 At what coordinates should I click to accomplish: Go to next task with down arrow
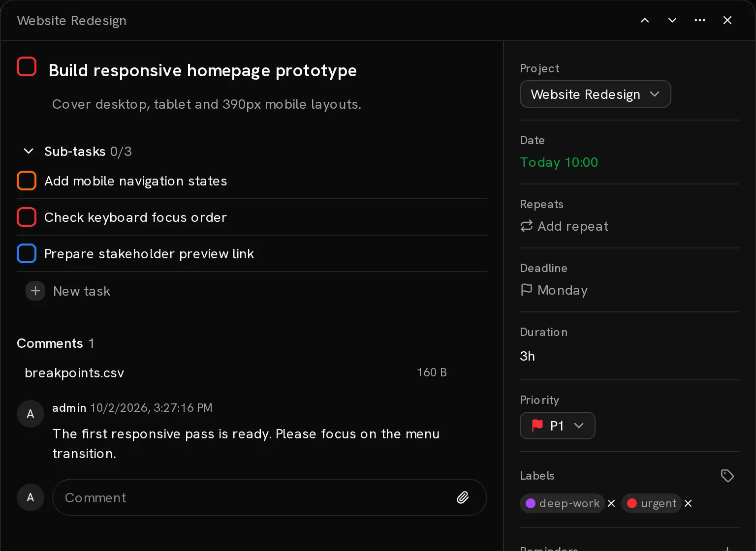[672, 20]
